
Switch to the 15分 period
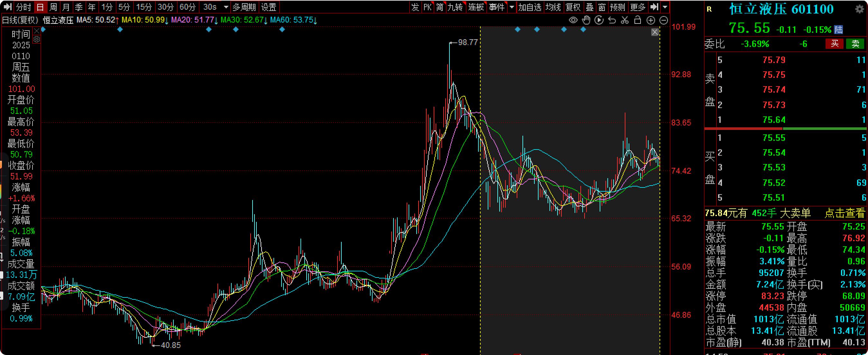144,7
